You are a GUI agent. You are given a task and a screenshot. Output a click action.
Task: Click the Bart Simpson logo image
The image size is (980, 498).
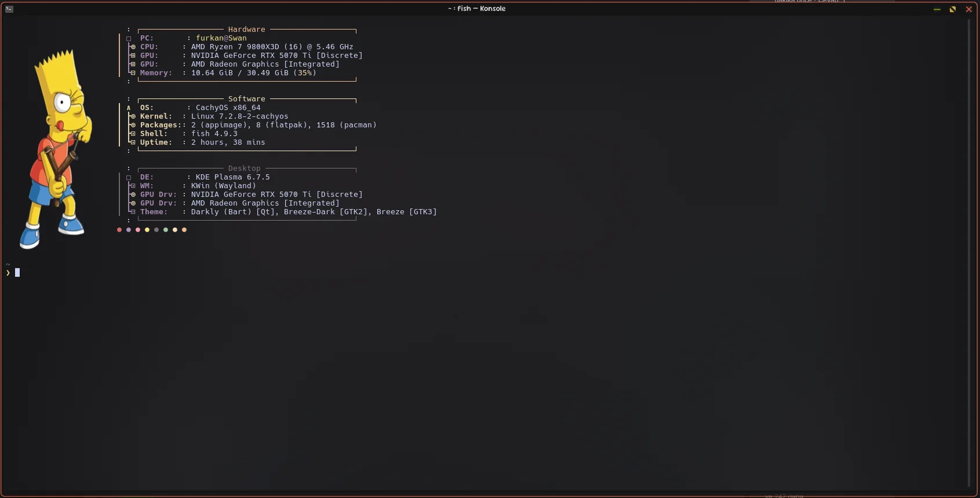[56, 149]
